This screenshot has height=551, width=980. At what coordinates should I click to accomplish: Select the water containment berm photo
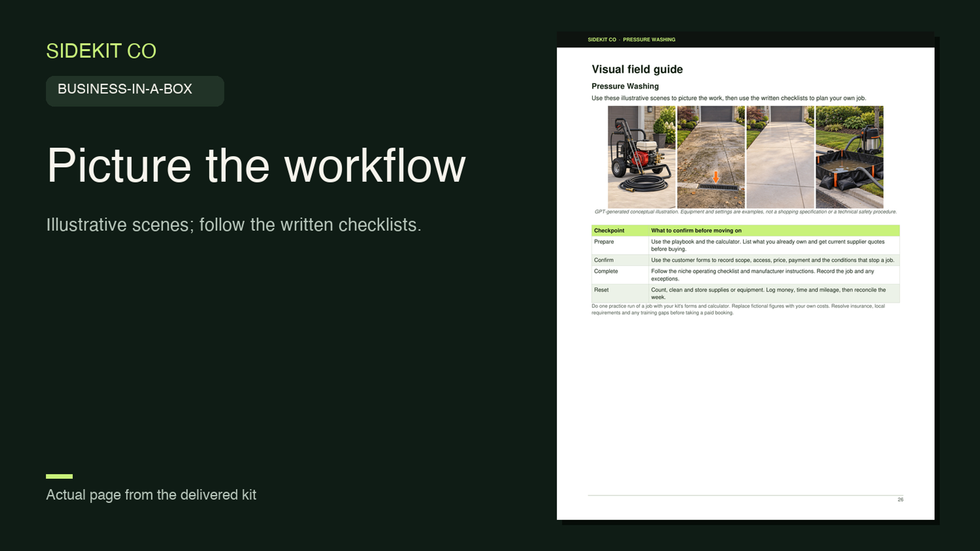click(x=849, y=157)
